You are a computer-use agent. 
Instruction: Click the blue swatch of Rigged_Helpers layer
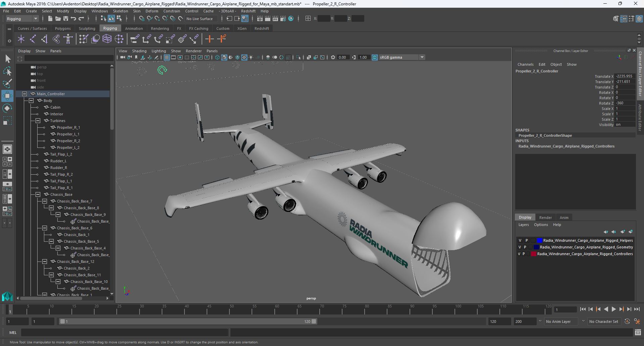point(540,240)
